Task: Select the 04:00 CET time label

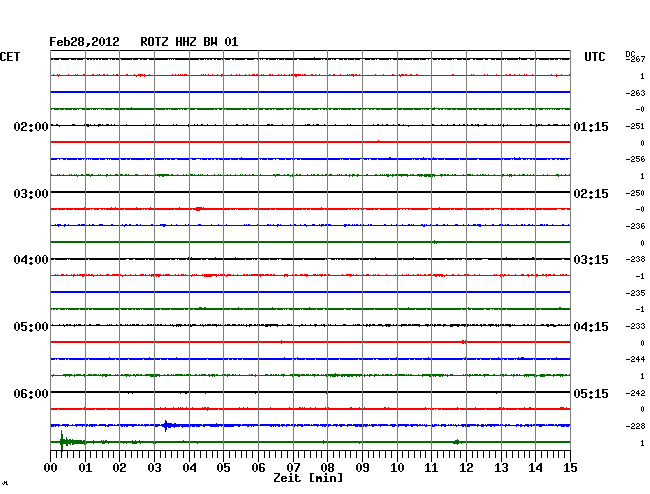Action: coord(31,260)
